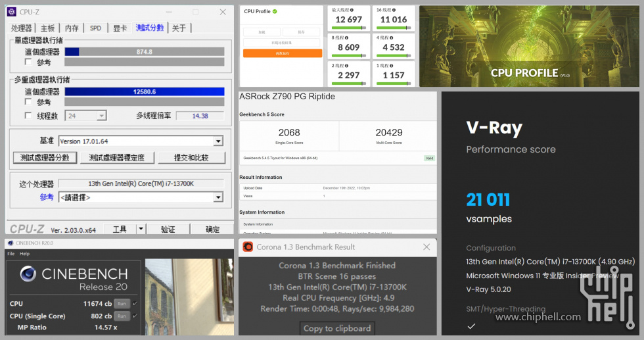Click info icon next to 16 线程 score

click(394, 10)
